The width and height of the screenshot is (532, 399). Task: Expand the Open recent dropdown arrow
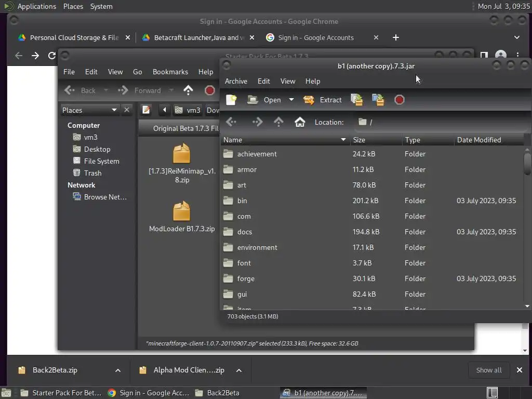coord(291,100)
